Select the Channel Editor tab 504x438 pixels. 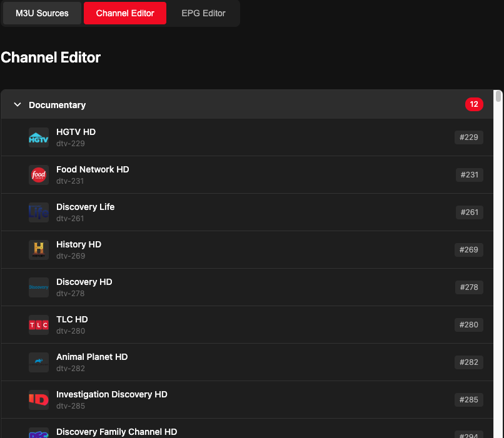125,13
